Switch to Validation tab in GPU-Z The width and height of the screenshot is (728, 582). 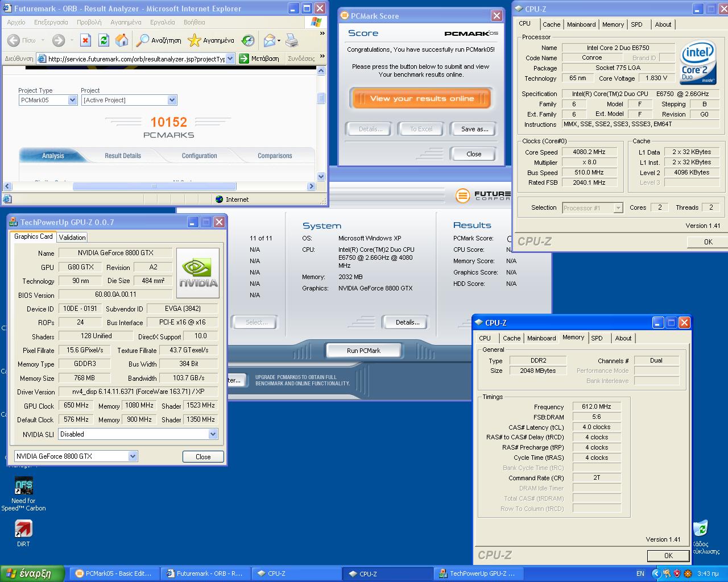coord(72,238)
